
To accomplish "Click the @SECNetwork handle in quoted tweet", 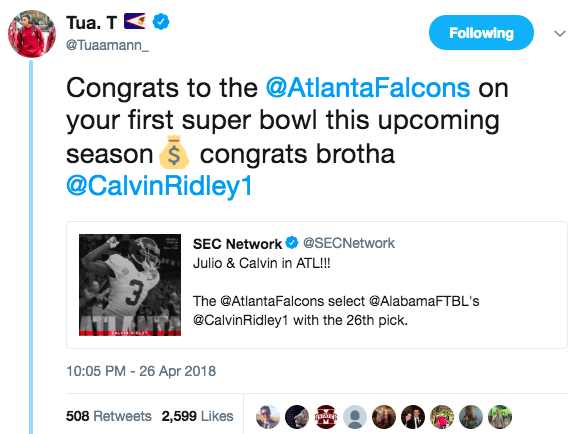I will [x=349, y=243].
